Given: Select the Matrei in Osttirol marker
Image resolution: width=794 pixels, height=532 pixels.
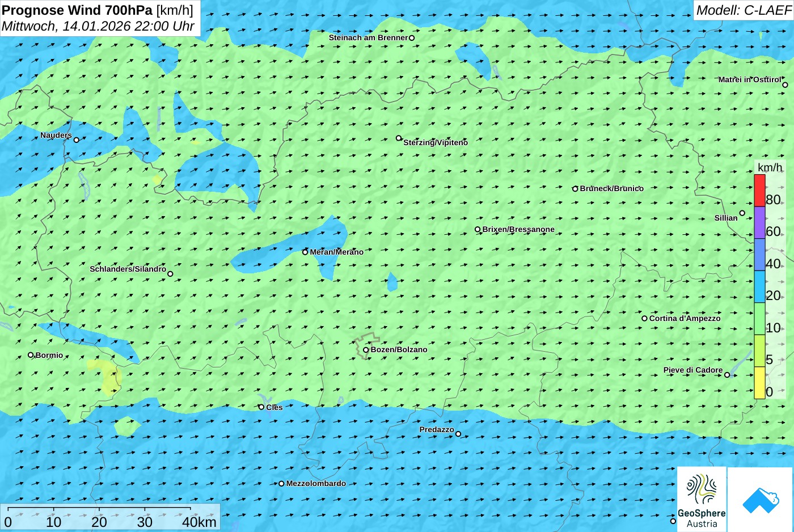Looking at the screenshot, I should click(785, 85).
